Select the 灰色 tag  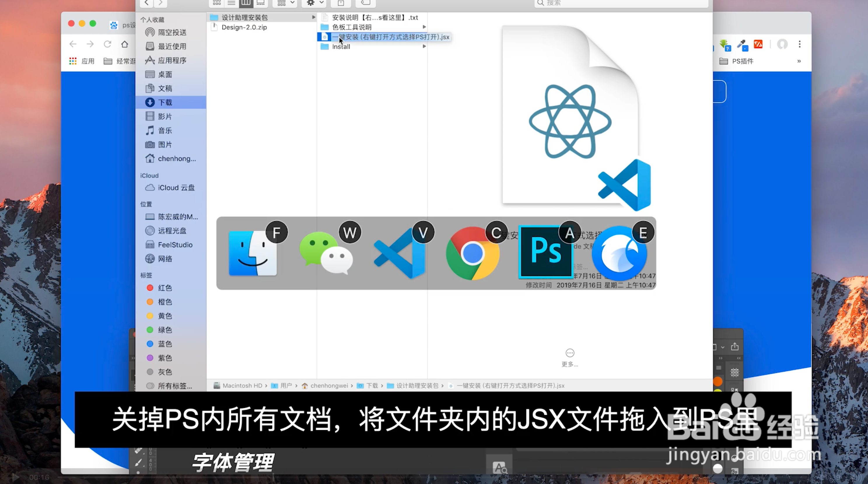pos(159,372)
